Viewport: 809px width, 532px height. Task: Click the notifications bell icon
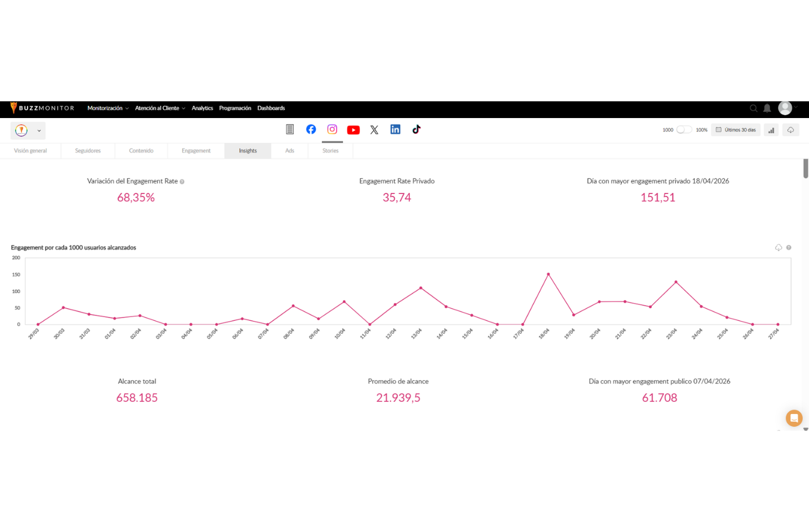[x=767, y=109]
